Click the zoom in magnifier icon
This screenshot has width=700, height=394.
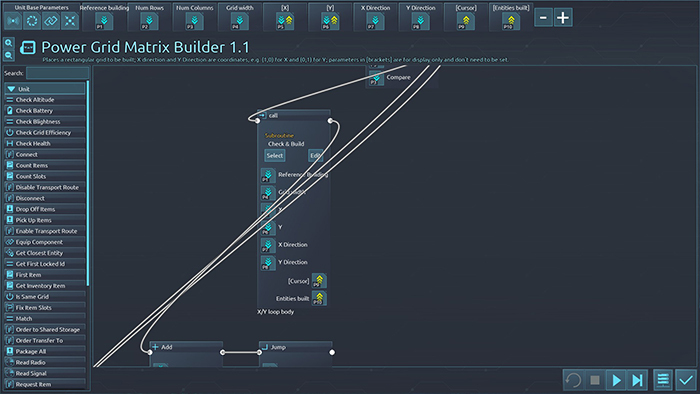point(8,43)
